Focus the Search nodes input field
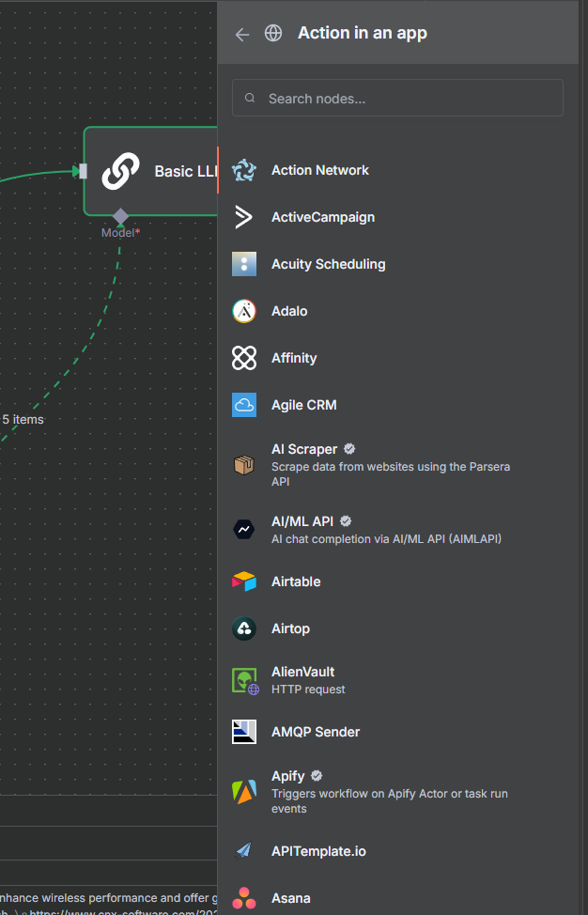 (397, 98)
